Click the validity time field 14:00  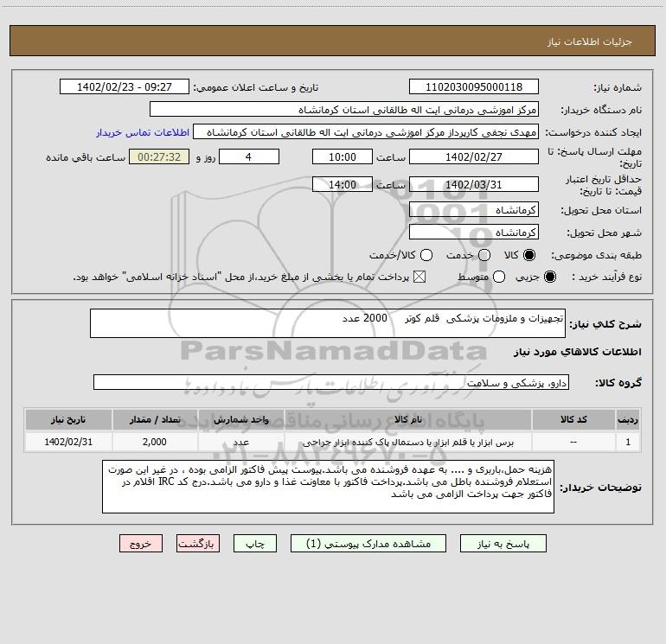point(343,184)
